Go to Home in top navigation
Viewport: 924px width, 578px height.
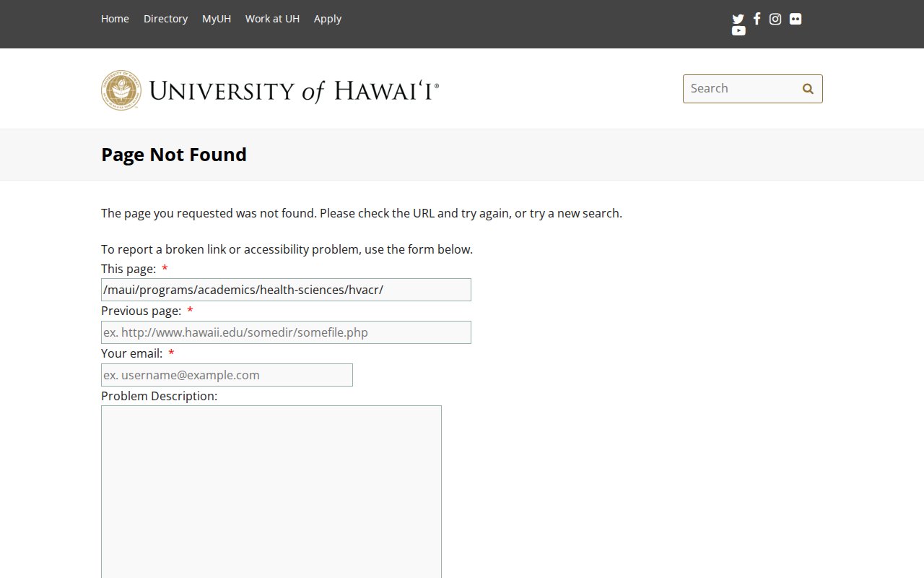click(115, 19)
